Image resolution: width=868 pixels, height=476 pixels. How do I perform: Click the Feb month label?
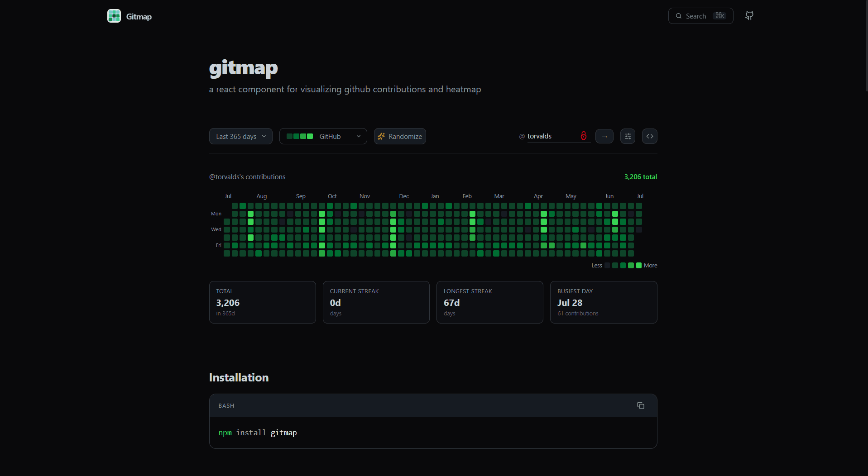tap(467, 196)
